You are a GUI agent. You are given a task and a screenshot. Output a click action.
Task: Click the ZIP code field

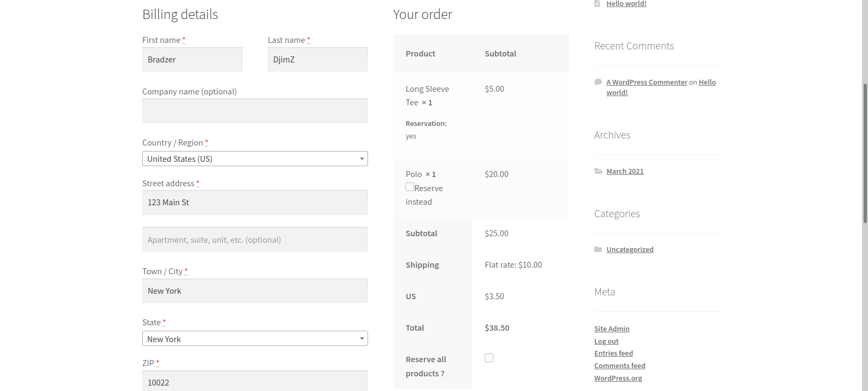255,382
